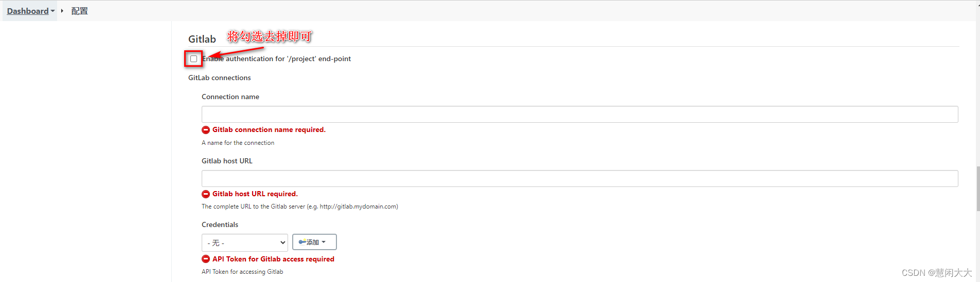This screenshot has height=282, width=980.
Task: Click the page vertical scrollbar thumb
Action: point(978,189)
